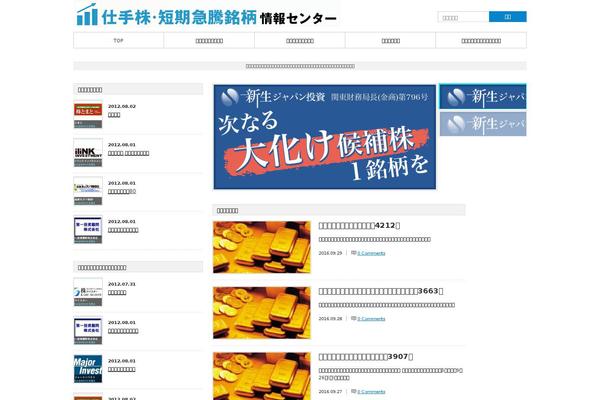Open the LINK INVESTMENT sidebar thumbnail
600x400 pixels.
point(88,153)
